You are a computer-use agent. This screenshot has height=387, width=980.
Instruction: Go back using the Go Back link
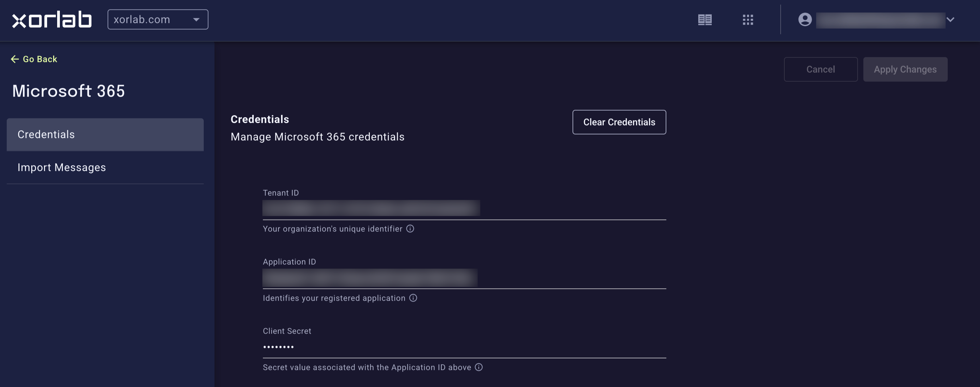point(34,59)
